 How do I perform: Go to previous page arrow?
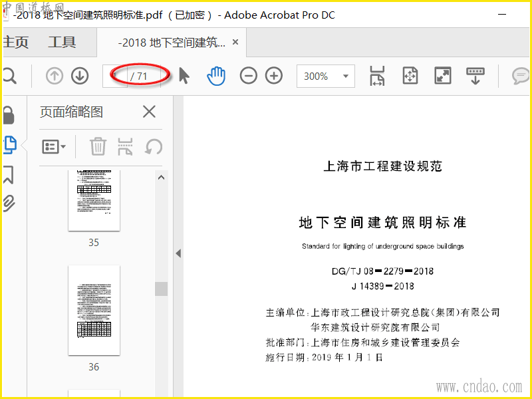click(x=55, y=76)
